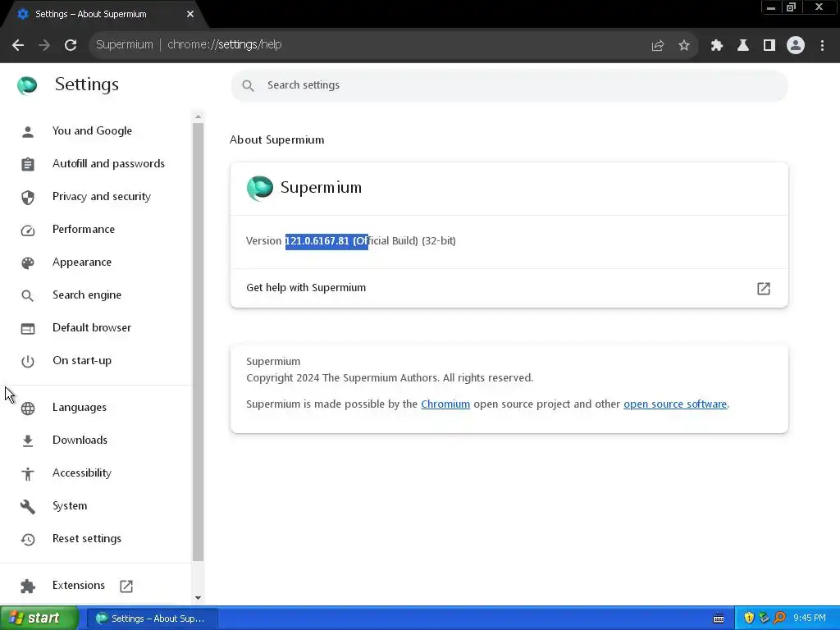Click the palette icon beside Appearance
This screenshot has width=840, height=630.
[28, 263]
